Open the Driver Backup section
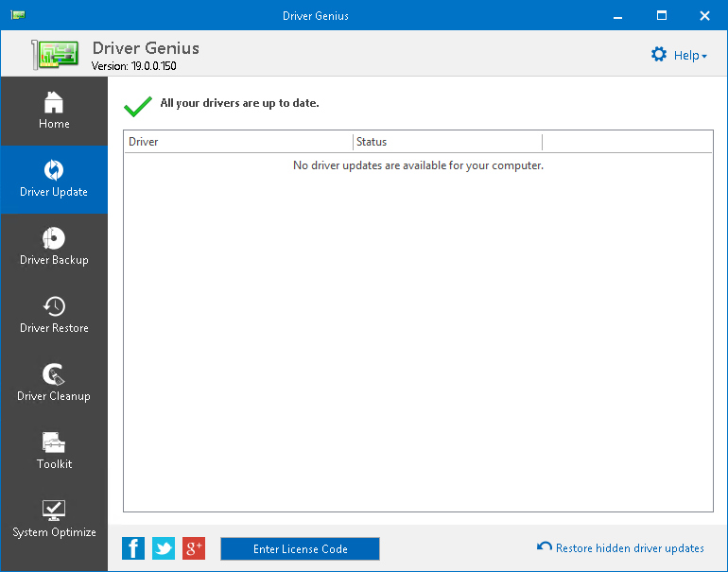This screenshot has width=728, height=572. pyautogui.click(x=54, y=248)
